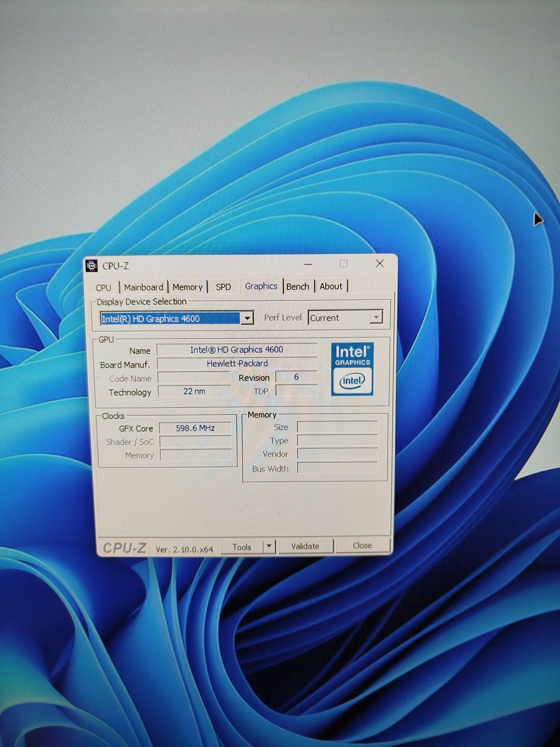Click the Hewlett-Packard board manufacturer field

[237, 363]
